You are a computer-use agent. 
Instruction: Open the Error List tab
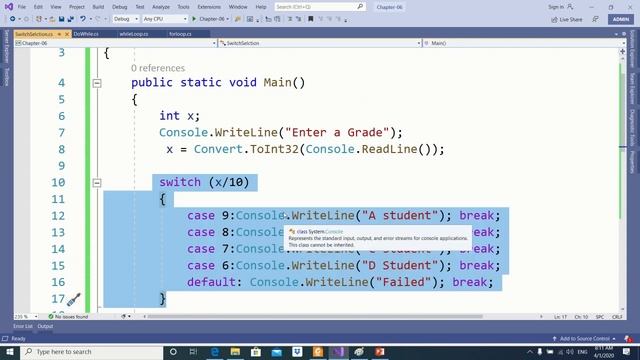click(x=22, y=326)
